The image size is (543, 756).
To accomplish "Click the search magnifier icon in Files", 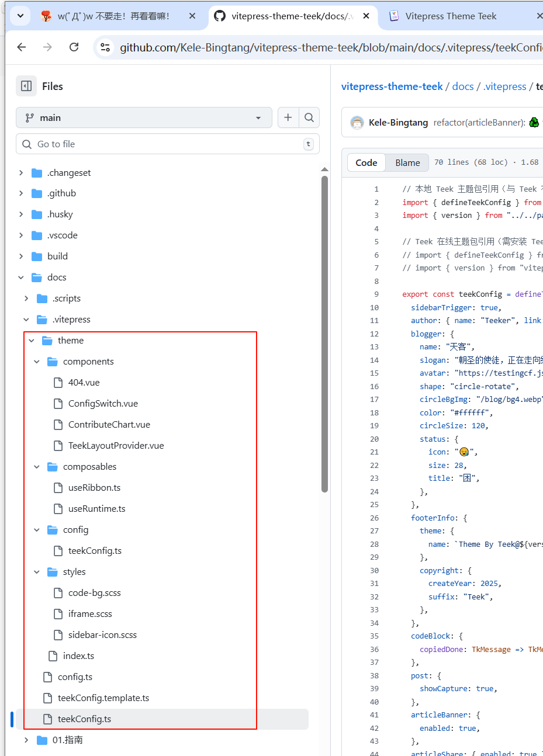I will 309,117.
